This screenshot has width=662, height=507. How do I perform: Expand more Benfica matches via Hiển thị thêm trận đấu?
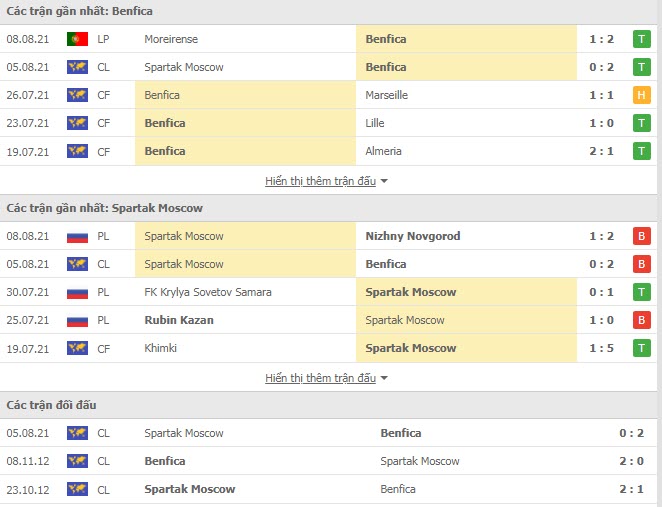[x=320, y=181]
